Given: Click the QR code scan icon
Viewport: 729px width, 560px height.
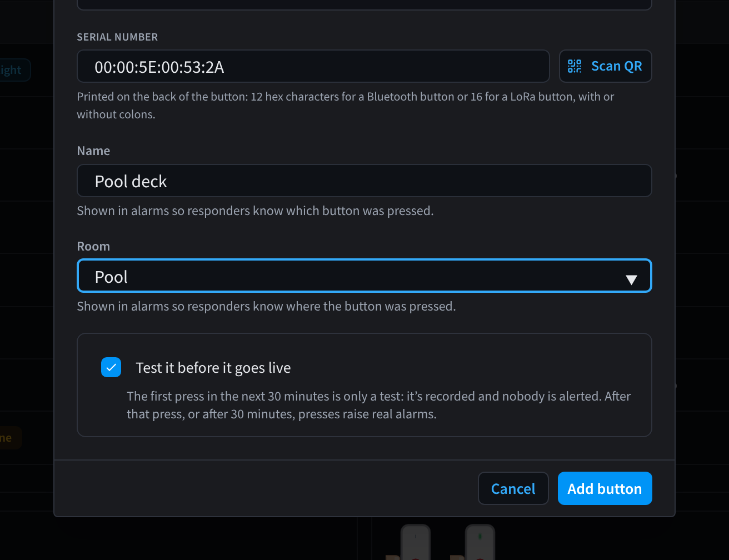Looking at the screenshot, I should point(575,66).
